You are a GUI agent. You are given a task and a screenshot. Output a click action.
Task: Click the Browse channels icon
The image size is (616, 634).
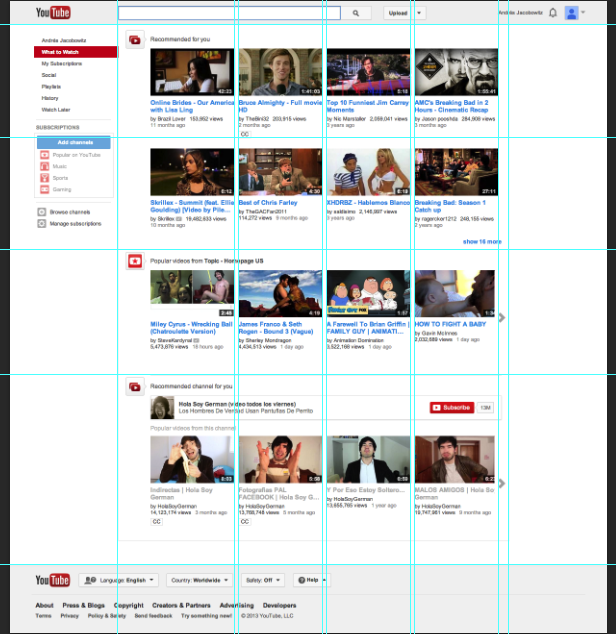coord(42,212)
